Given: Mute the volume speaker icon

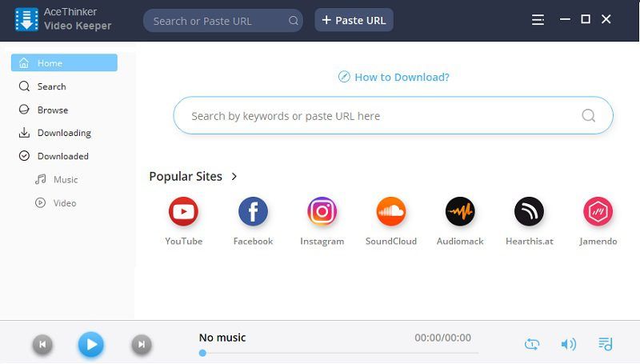Looking at the screenshot, I should [568, 344].
